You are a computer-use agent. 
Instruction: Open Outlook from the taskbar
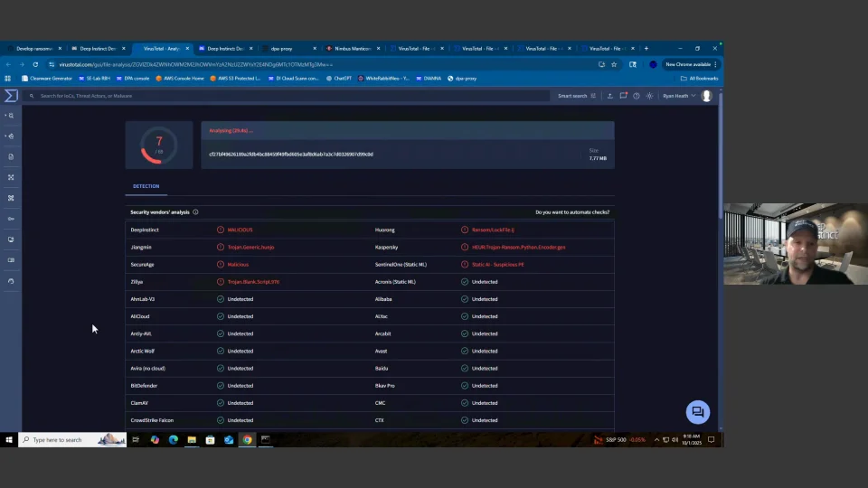coord(229,440)
